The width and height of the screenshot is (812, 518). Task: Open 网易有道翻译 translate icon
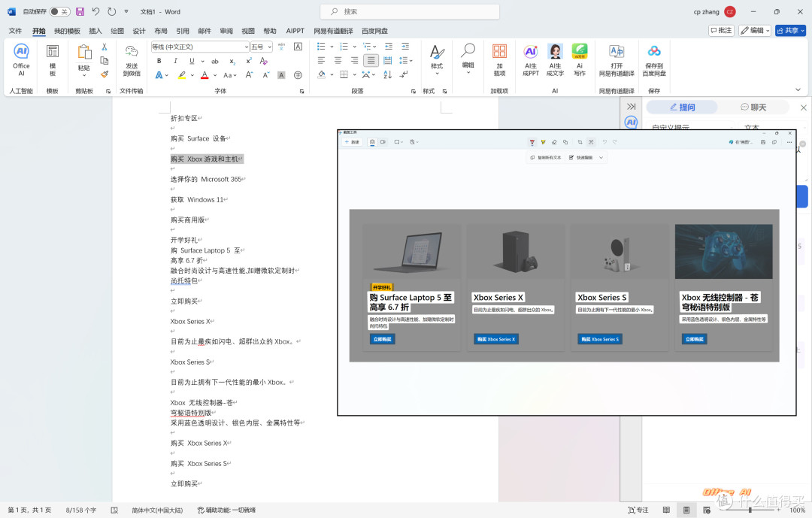(617, 59)
